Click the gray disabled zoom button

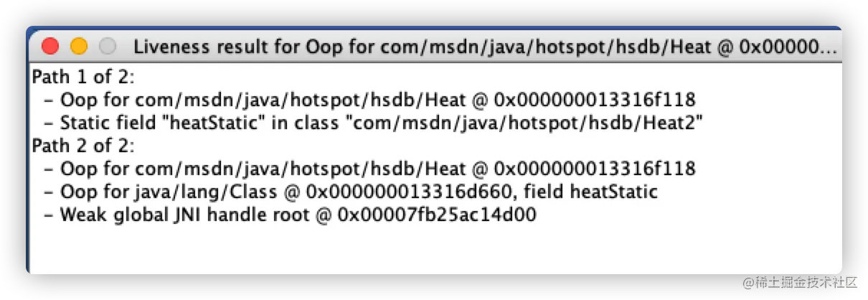coord(108,47)
